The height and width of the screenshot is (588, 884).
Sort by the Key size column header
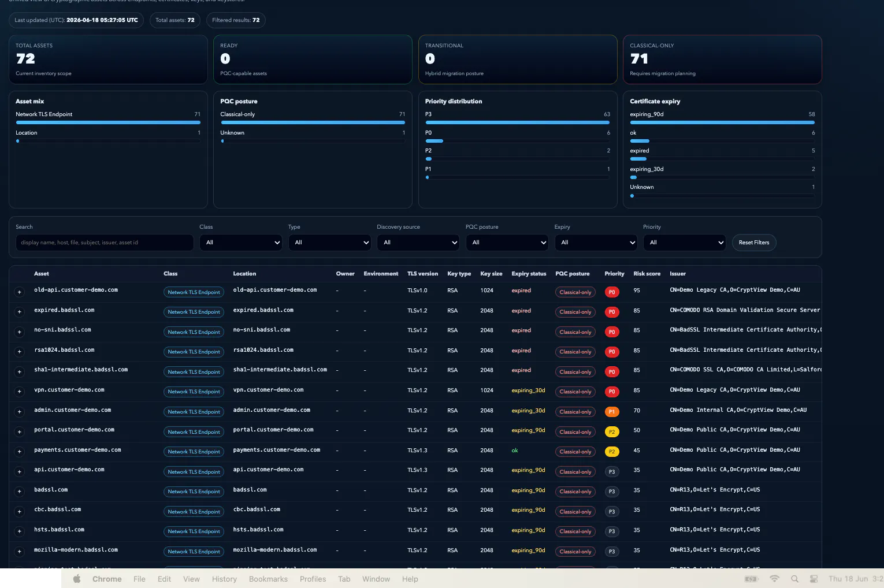(x=491, y=274)
